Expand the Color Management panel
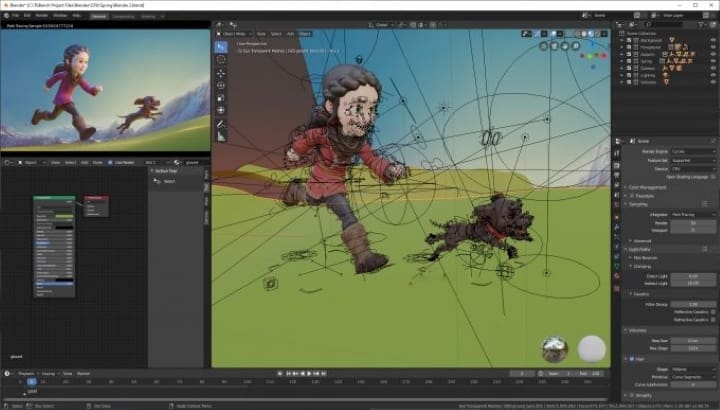The width and height of the screenshot is (720, 410). 650,187
